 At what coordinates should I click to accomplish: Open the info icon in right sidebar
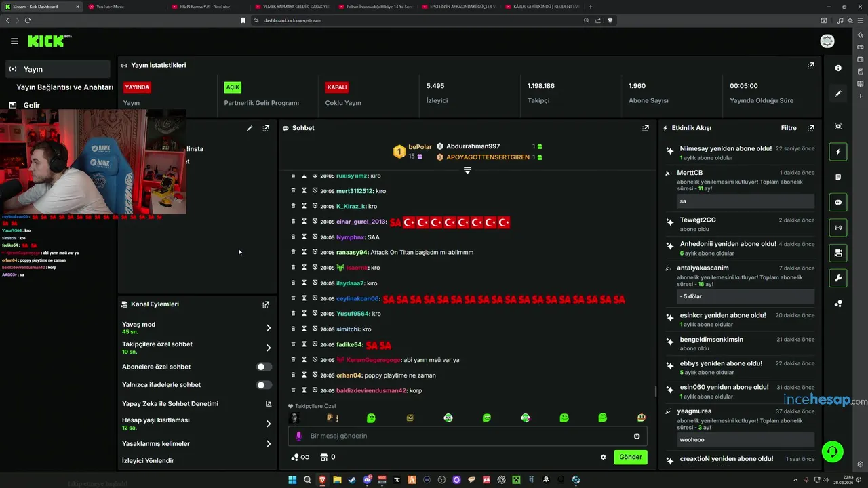tap(838, 68)
